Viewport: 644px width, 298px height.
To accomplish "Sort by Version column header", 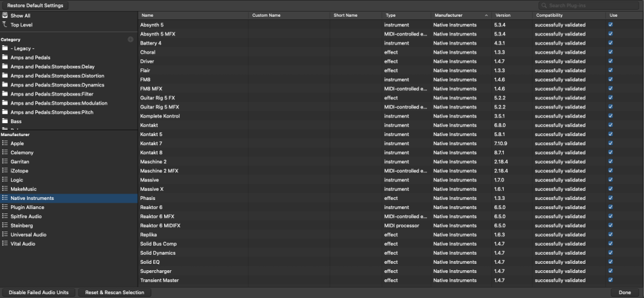I will point(512,15).
